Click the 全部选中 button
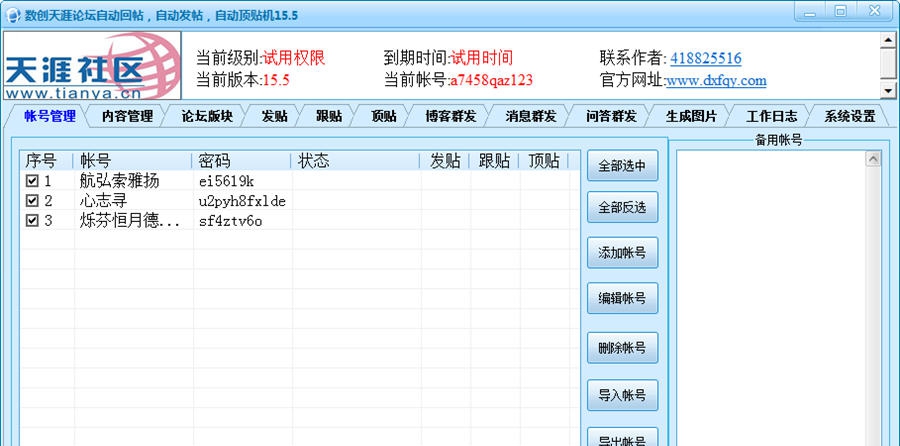The height and width of the screenshot is (446, 900). point(622,166)
